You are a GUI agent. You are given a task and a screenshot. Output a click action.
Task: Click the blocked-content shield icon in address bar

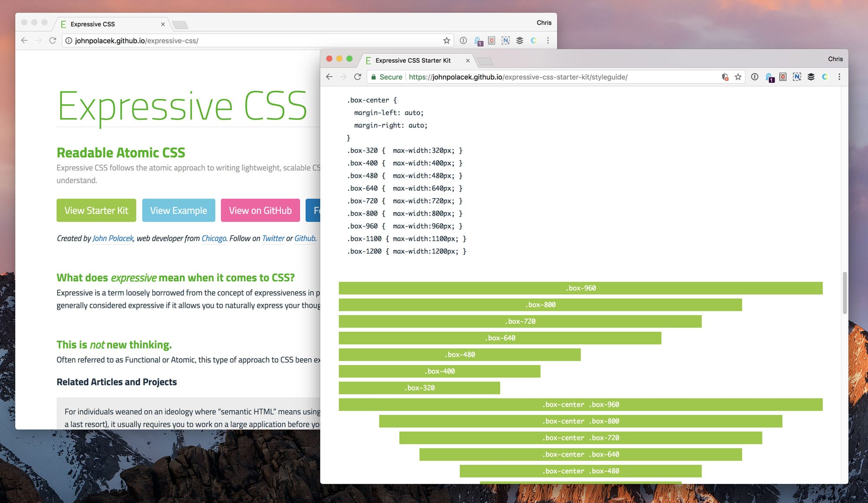pyautogui.click(x=725, y=77)
